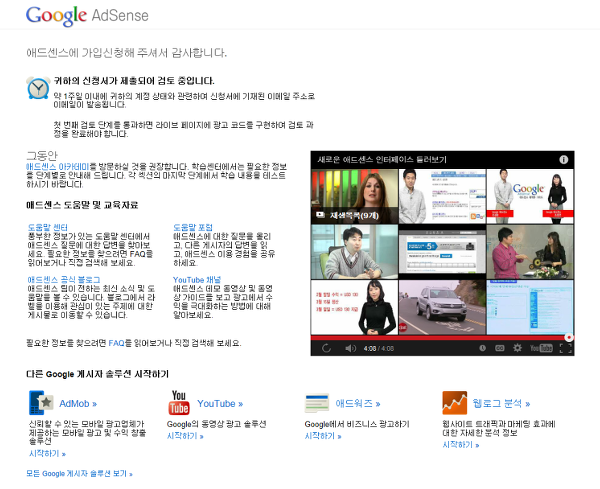Viewport: 600px width, 489px height.
Task: Click 시작하기 under AdMob description
Action: [47, 454]
